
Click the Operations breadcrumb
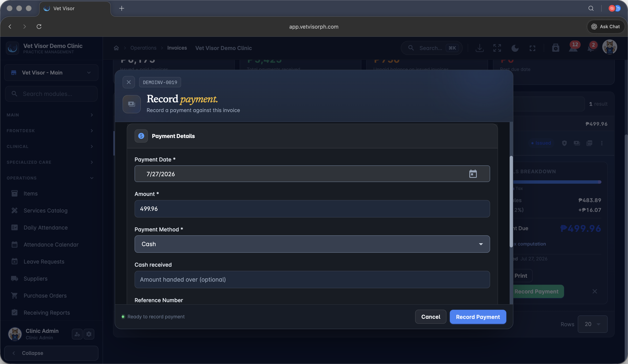point(143,48)
